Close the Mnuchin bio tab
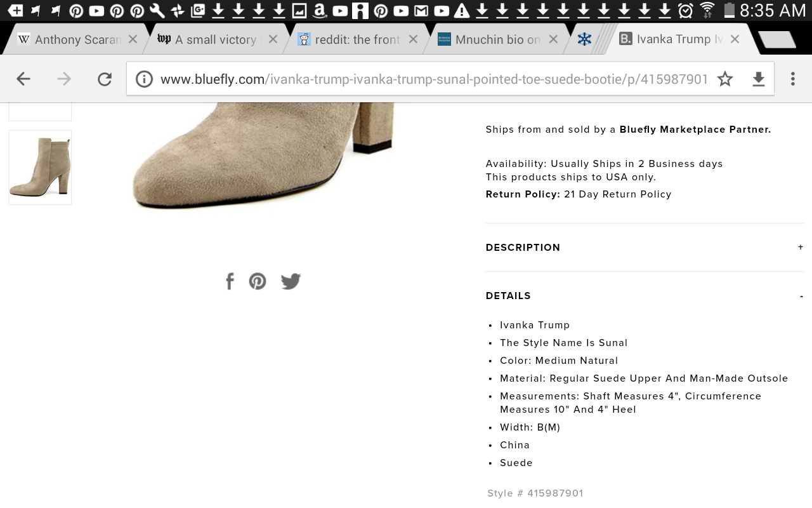The width and height of the screenshot is (812, 508). coord(553,39)
